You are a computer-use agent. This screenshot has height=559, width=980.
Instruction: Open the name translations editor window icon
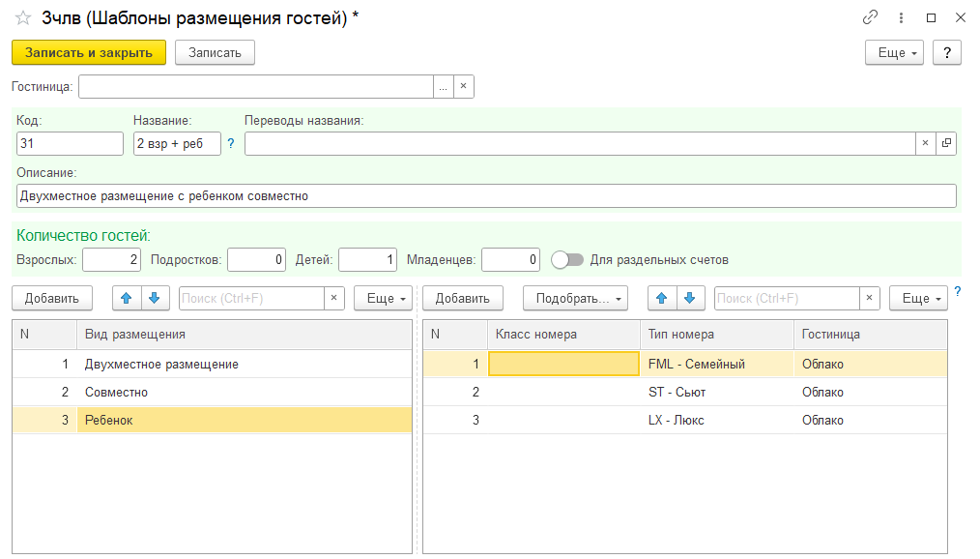coord(946,143)
